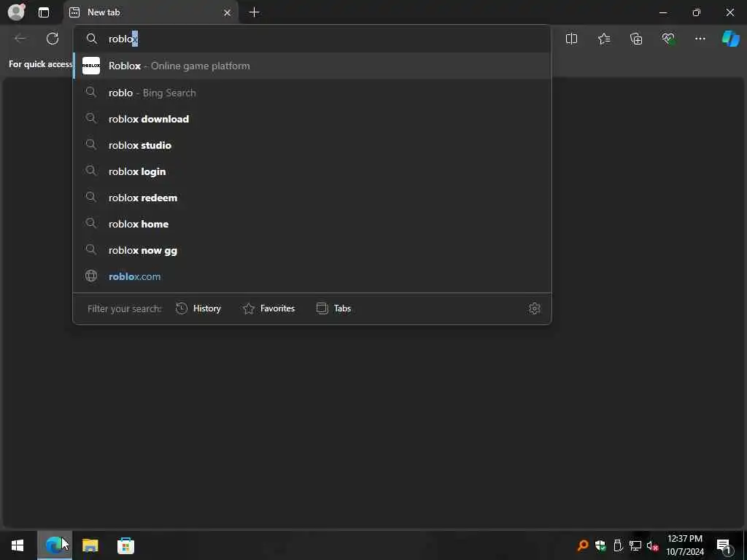The width and height of the screenshot is (747, 560).
Task: Close the New tab tab
Action: [x=228, y=12]
